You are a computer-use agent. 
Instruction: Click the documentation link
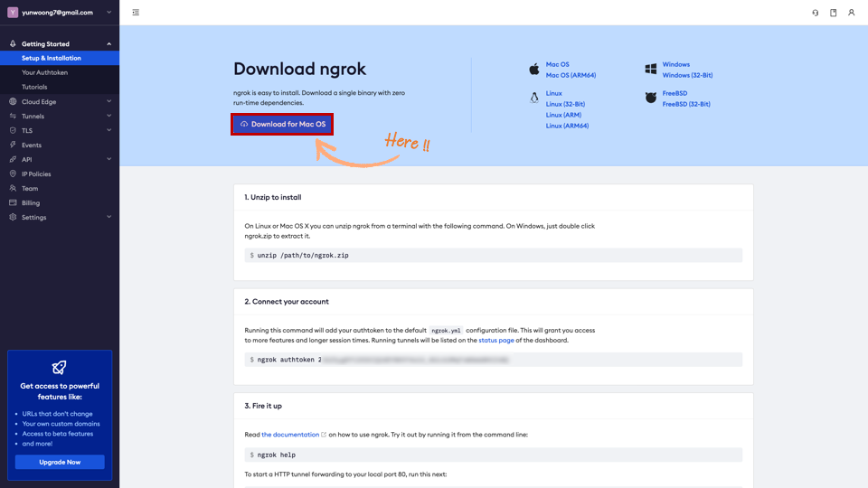pos(290,435)
